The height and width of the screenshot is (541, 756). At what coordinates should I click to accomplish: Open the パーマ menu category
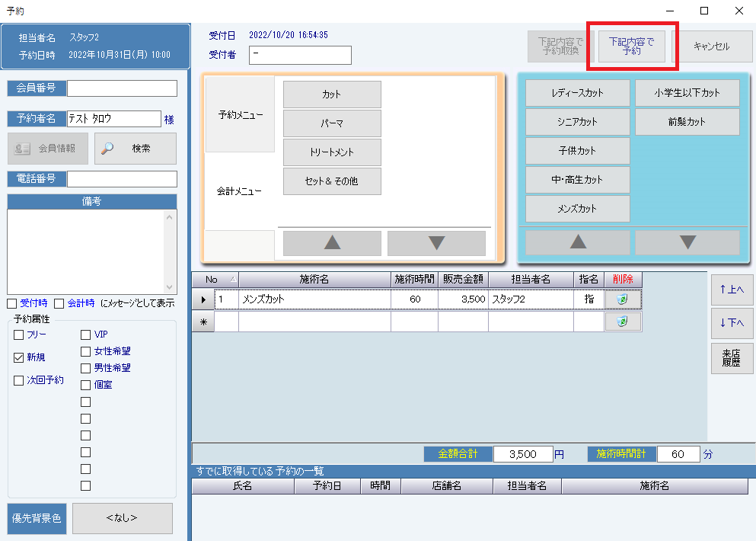332,123
